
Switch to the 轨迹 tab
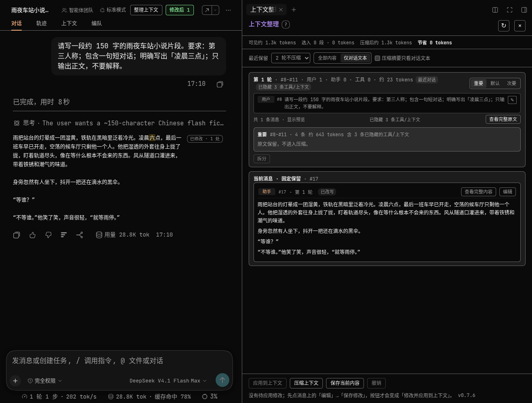(x=42, y=23)
